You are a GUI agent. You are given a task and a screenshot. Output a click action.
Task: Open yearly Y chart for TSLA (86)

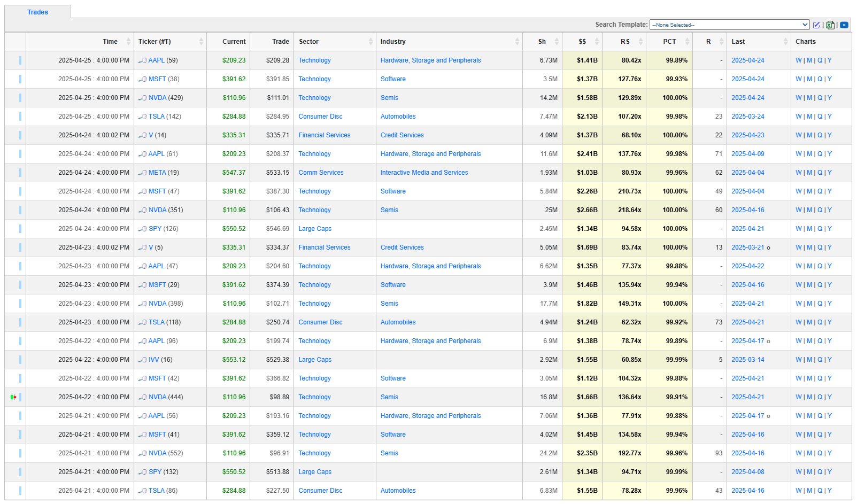829,491
